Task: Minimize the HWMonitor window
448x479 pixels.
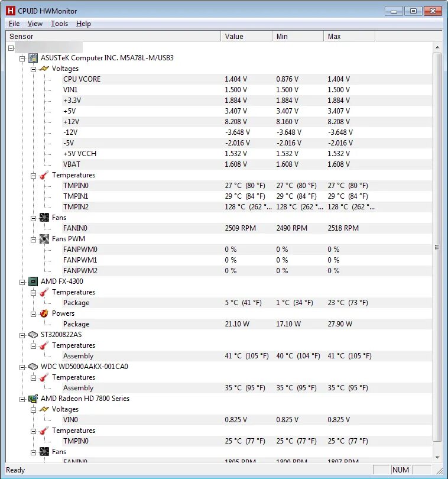Action: coord(394,11)
